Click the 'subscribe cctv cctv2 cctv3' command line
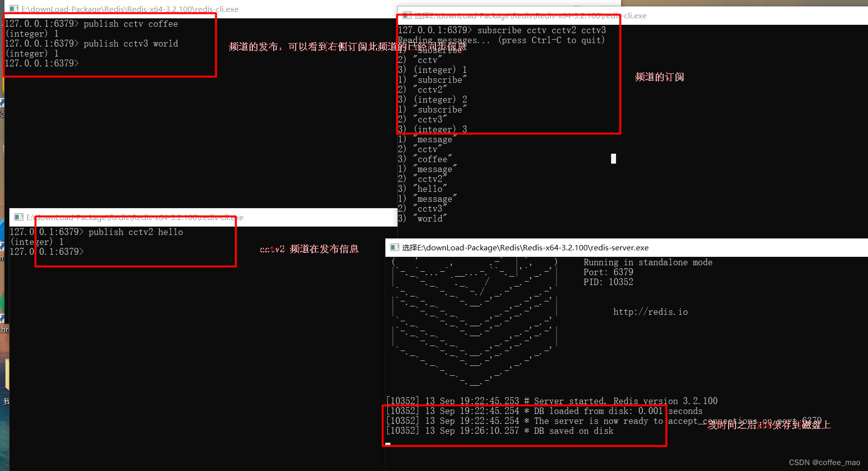868x471 pixels. point(502,30)
